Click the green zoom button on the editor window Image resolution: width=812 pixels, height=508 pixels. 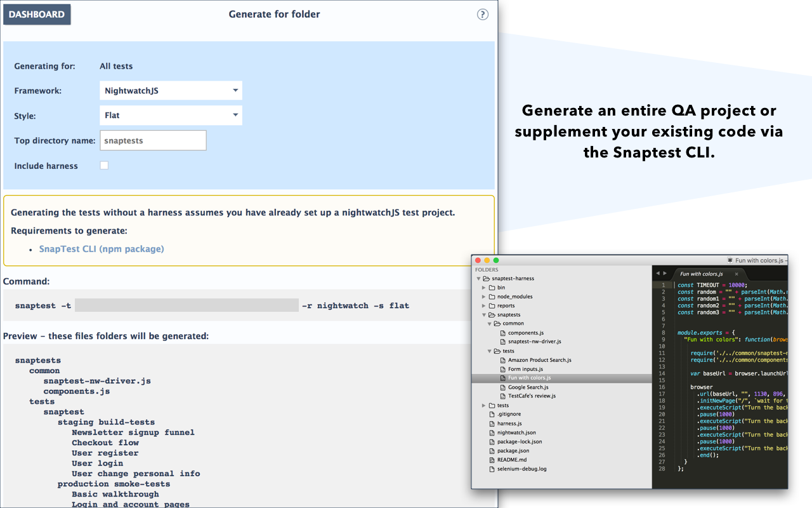pyautogui.click(x=495, y=260)
